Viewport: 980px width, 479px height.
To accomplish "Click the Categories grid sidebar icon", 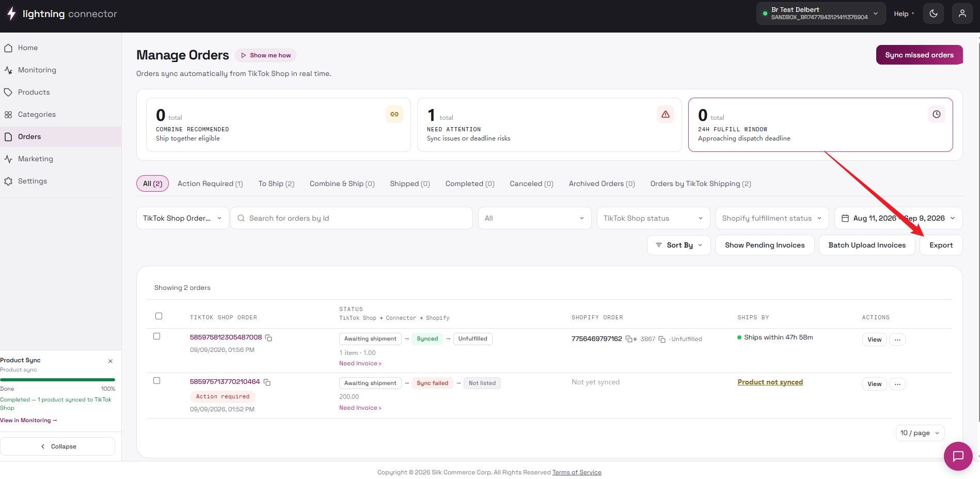I will (8, 115).
